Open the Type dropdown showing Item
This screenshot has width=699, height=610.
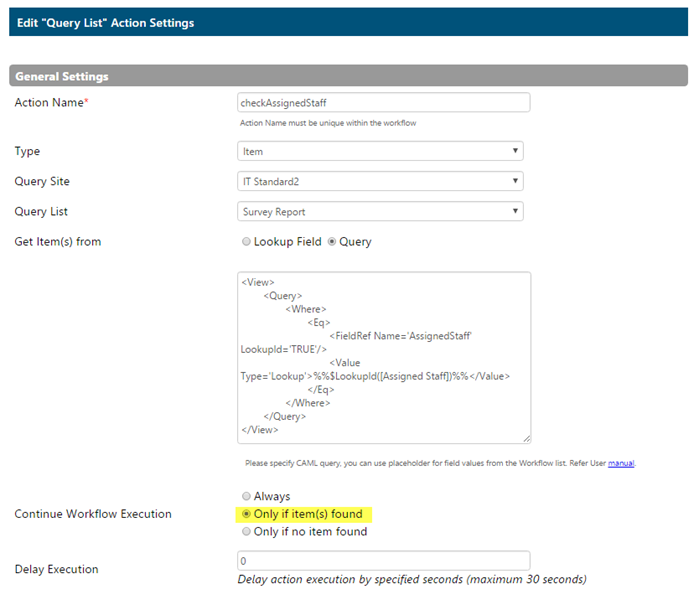380,151
